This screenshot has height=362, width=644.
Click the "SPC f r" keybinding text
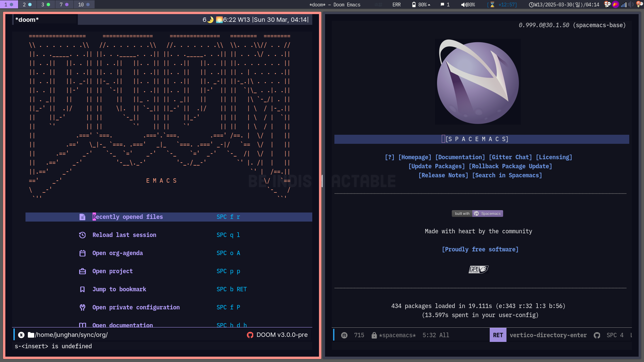click(x=228, y=217)
